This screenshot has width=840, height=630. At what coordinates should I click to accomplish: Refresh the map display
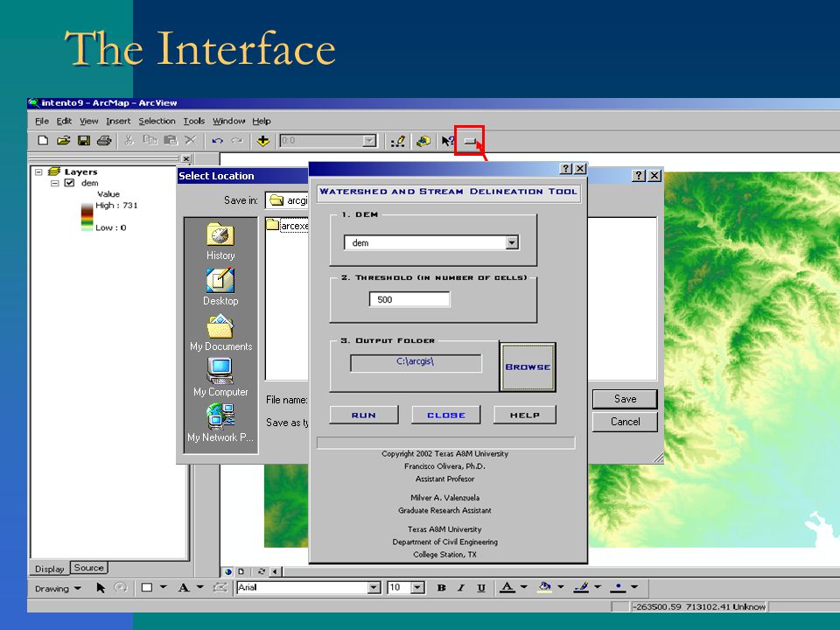(x=262, y=571)
